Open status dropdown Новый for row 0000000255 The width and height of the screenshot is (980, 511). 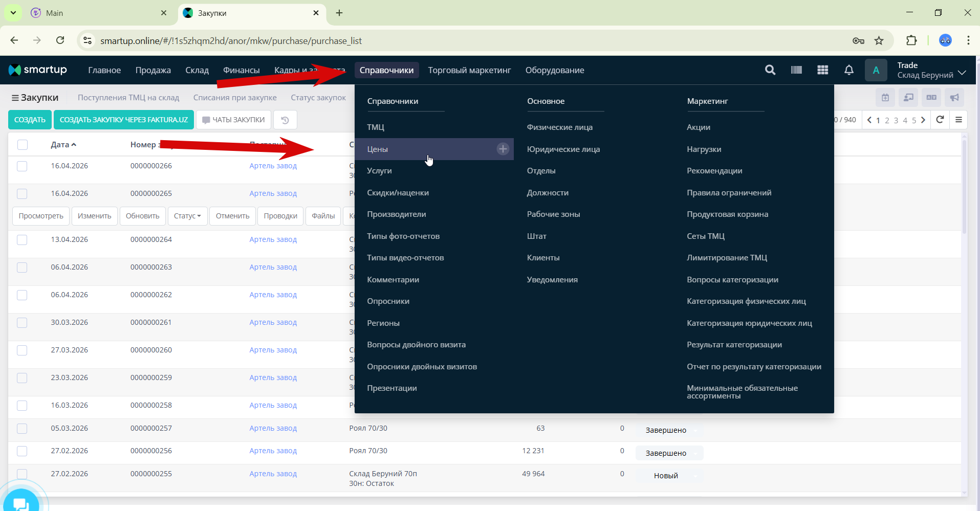point(669,476)
